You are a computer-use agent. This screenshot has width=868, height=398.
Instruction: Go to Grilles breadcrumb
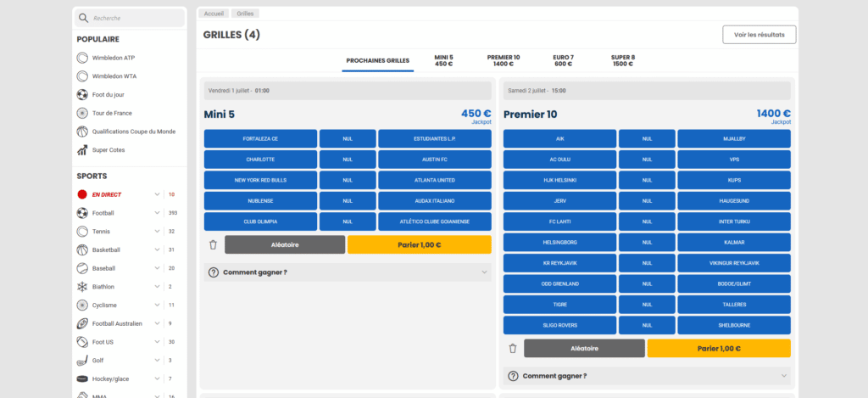[x=245, y=14]
